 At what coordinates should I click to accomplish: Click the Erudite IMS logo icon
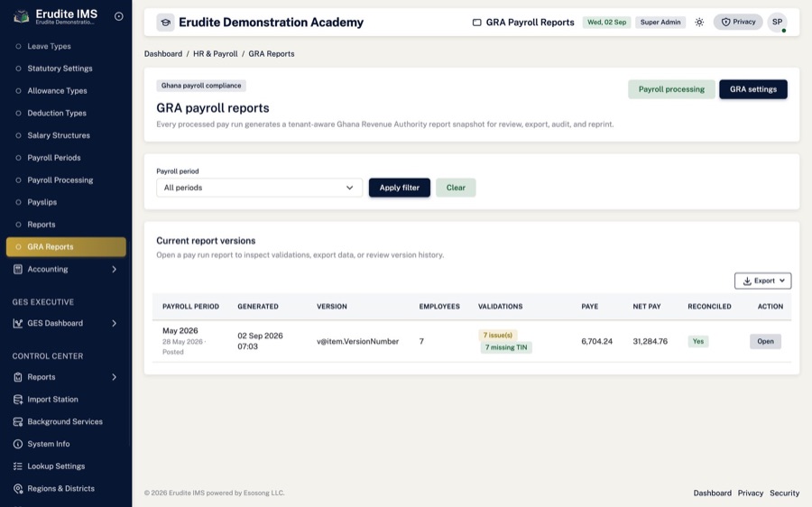[21, 16]
